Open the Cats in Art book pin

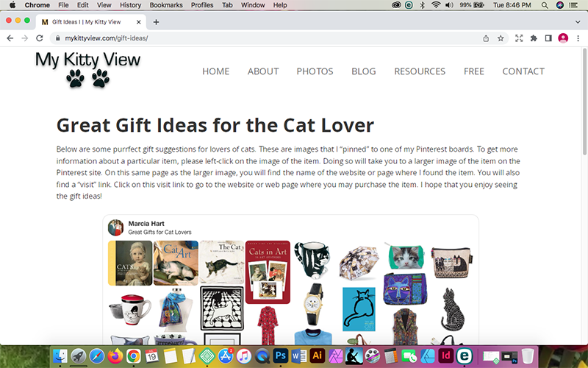(268, 272)
